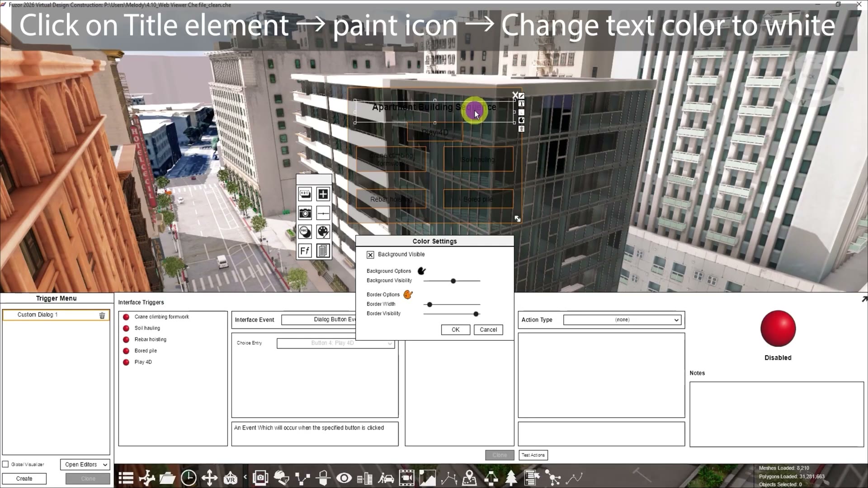Image resolution: width=868 pixels, height=488 pixels.
Task: Close the custom dialog preview with X
Action: pyautogui.click(x=514, y=95)
